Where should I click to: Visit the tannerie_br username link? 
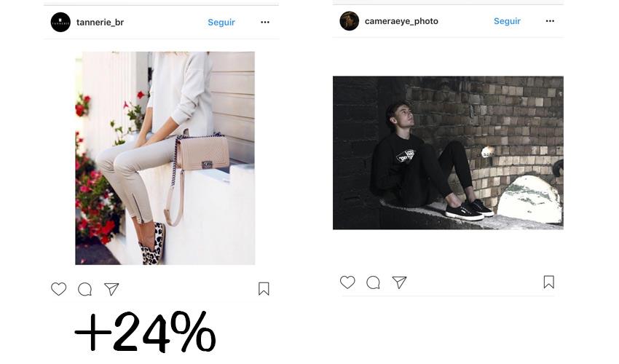coord(100,23)
